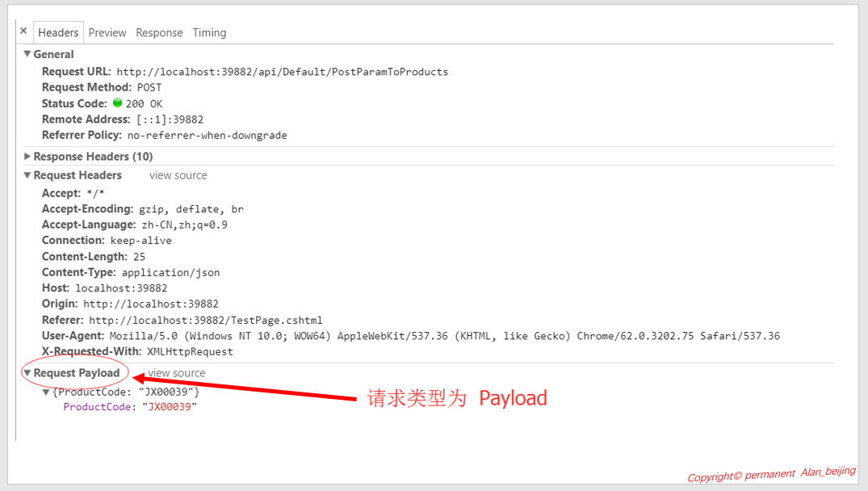
Task: Collapse the Request Headers section
Action: (x=27, y=175)
